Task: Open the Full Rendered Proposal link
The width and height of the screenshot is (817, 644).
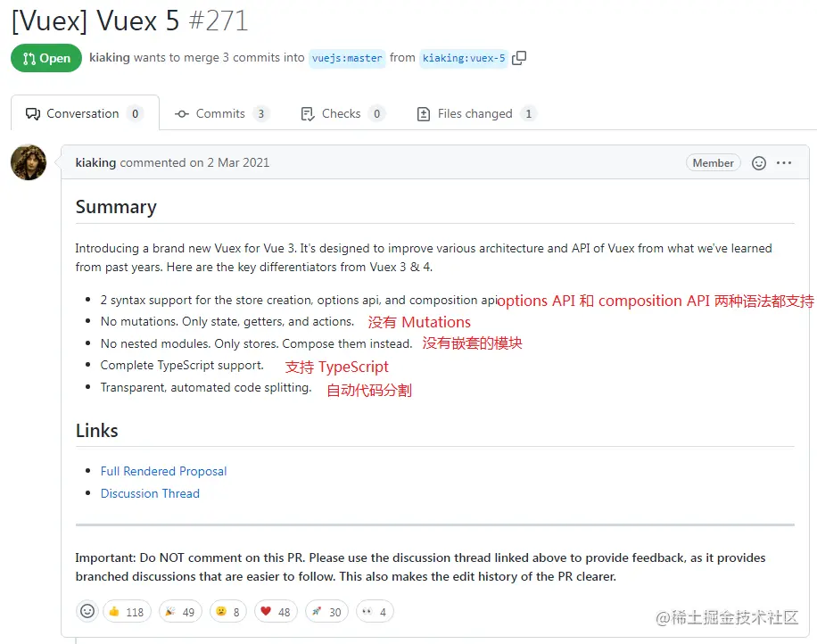Action: coord(163,471)
